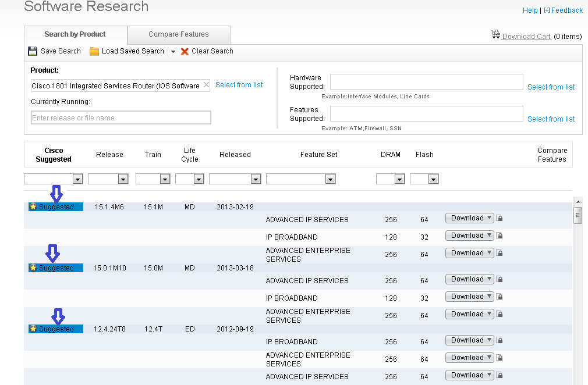Open Download menu for 15.0.1M10 IP Broadband
This screenshot has height=385, width=588.
pos(469,297)
